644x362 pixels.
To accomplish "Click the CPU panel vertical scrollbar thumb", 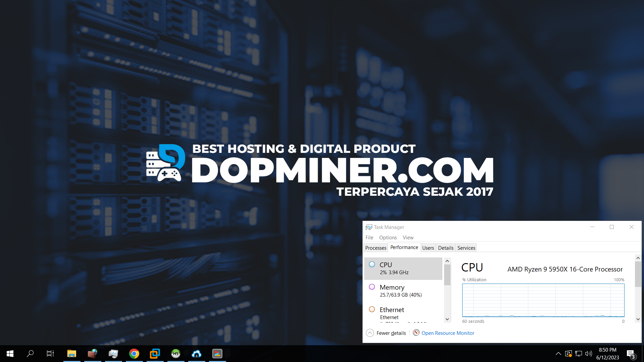I will tap(638, 274).
